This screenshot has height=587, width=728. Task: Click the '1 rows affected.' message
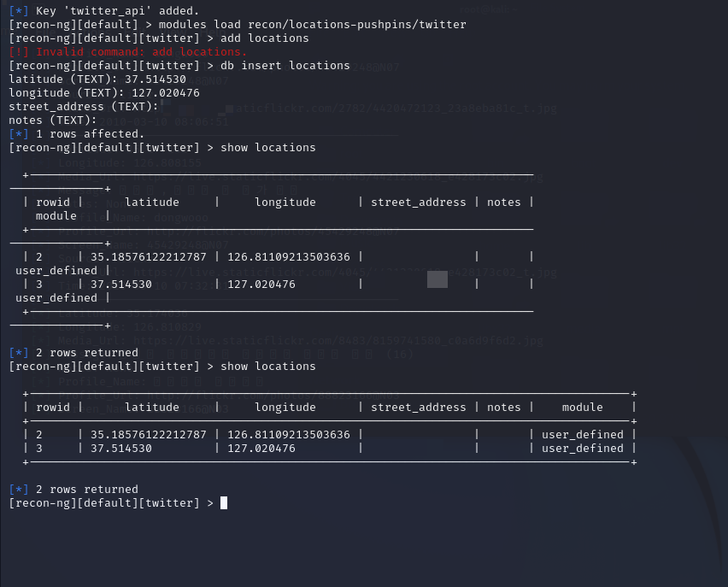[90, 134]
